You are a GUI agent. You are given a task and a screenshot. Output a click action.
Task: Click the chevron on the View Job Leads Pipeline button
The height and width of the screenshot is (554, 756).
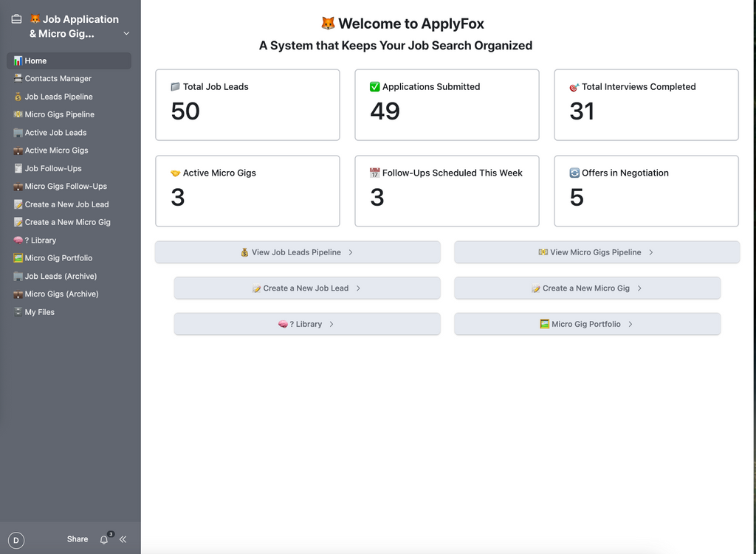click(x=351, y=252)
